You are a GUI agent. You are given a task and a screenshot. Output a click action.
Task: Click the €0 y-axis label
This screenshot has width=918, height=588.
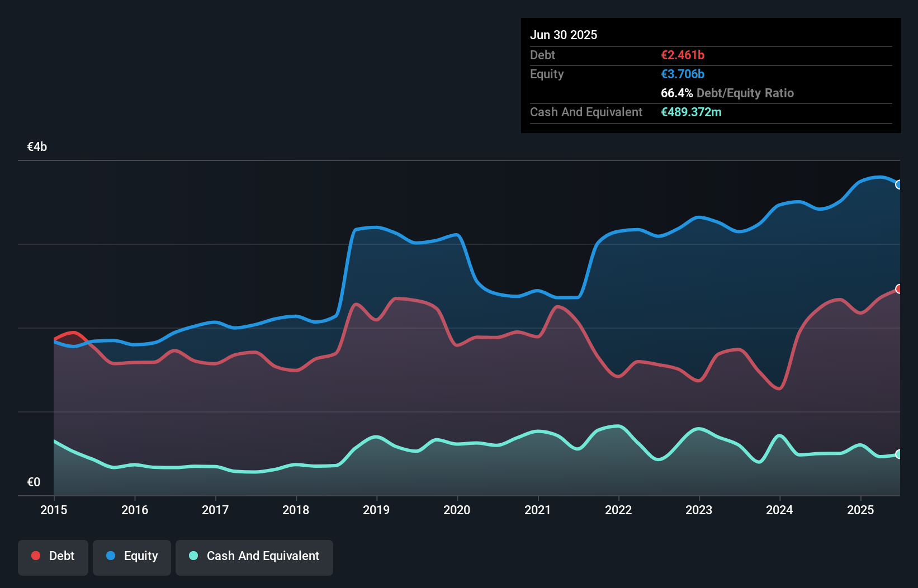click(x=34, y=482)
